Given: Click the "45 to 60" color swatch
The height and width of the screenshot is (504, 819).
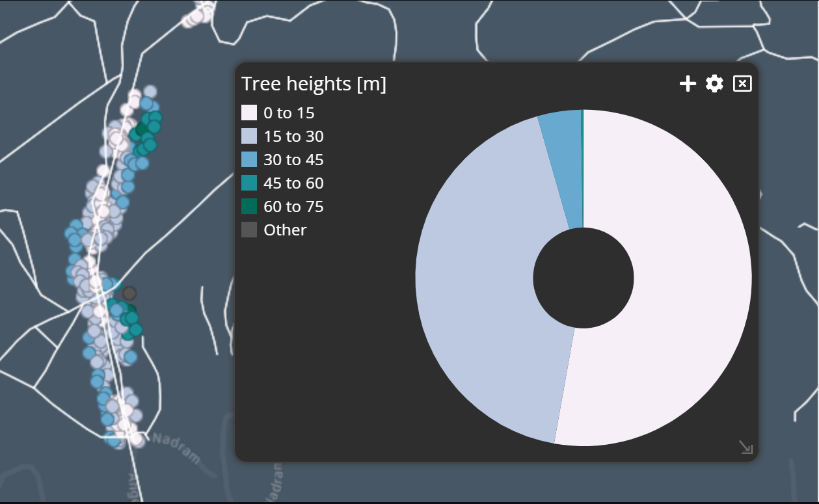Looking at the screenshot, I should (249, 183).
